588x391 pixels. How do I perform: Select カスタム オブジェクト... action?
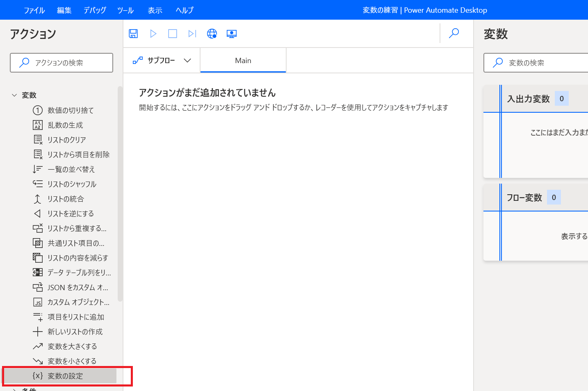(71, 302)
